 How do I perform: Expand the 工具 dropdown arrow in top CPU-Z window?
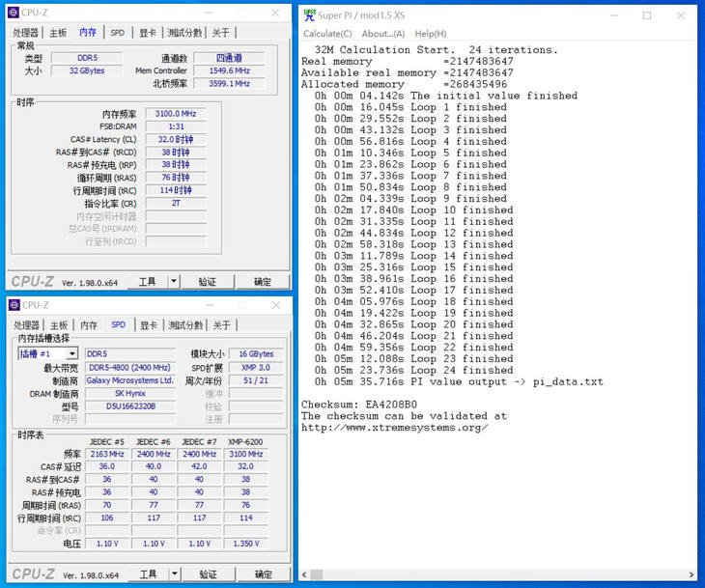(174, 282)
